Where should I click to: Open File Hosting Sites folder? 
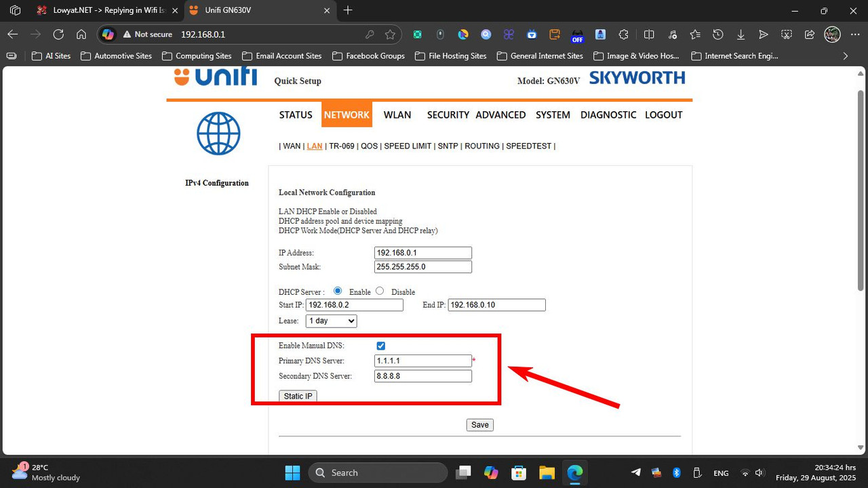coord(450,56)
